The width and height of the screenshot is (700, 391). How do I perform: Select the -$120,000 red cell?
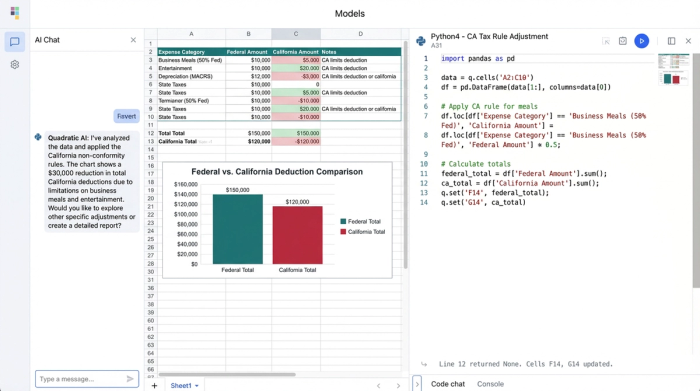point(296,141)
